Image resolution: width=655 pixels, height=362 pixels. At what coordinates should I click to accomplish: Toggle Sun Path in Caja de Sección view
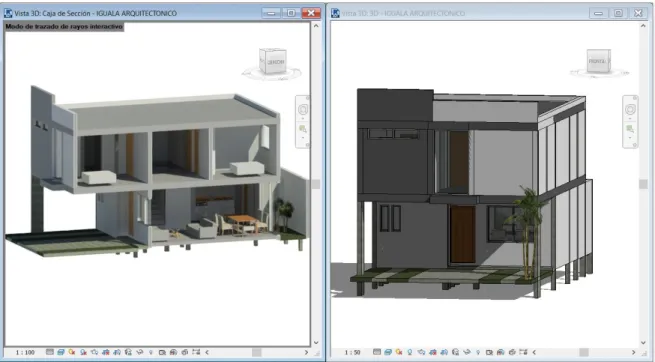tap(72, 352)
